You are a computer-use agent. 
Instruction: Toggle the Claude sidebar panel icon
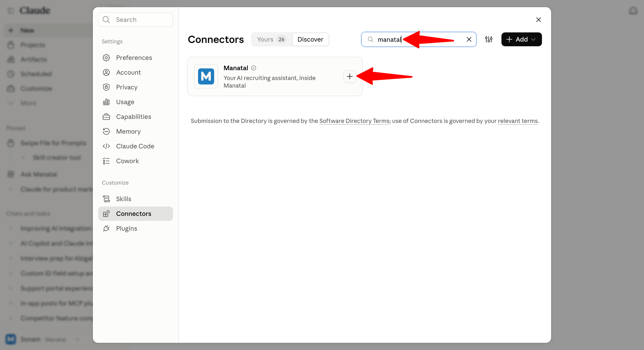pyautogui.click(x=11, y=11)
